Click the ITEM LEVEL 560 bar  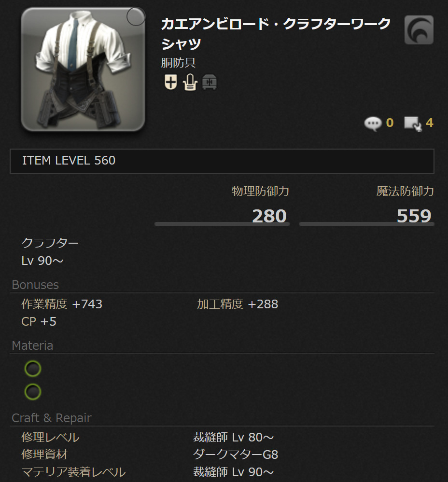pos(222,161)
